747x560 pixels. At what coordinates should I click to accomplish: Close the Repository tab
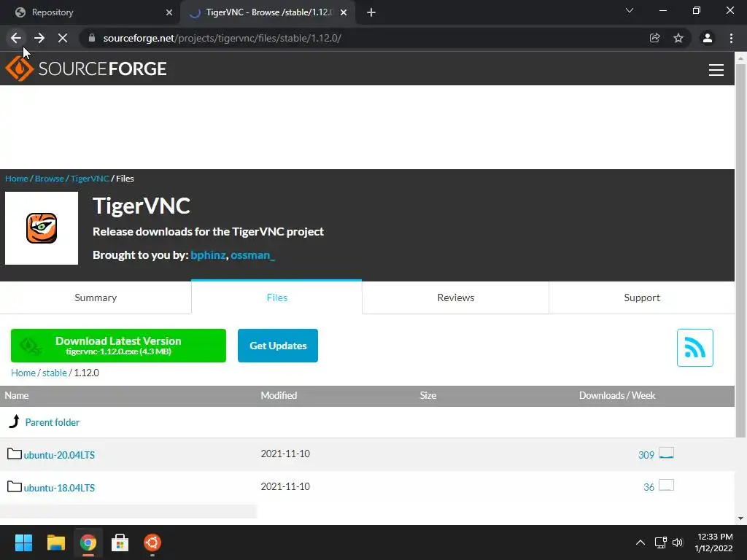(x=169, y=13)
